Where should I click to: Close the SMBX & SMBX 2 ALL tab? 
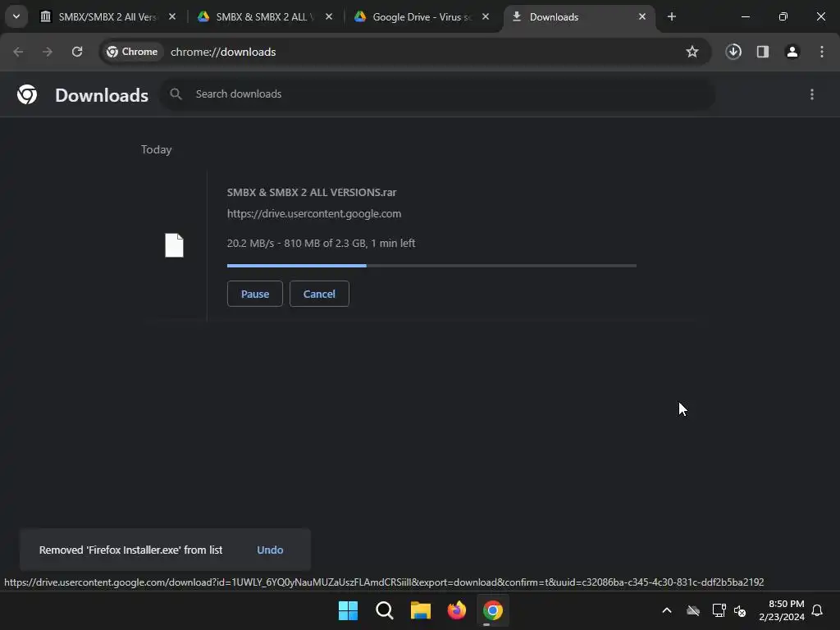coord(329,16)
